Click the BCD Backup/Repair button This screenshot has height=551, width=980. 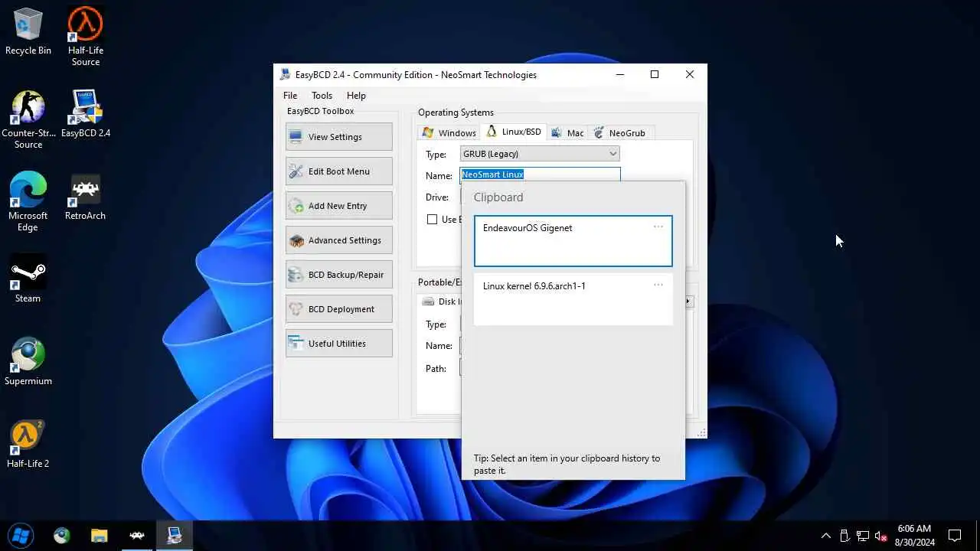point(339,275)
